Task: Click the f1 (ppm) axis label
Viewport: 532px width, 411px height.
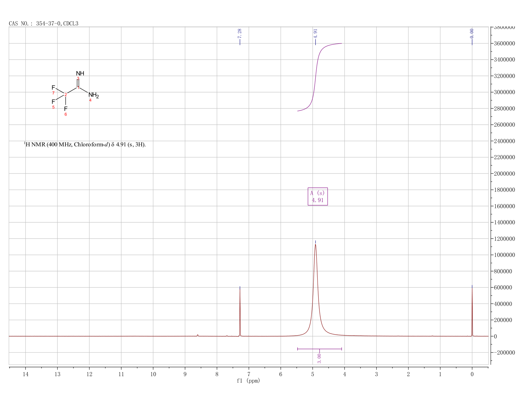Action: tap(248, 381)
